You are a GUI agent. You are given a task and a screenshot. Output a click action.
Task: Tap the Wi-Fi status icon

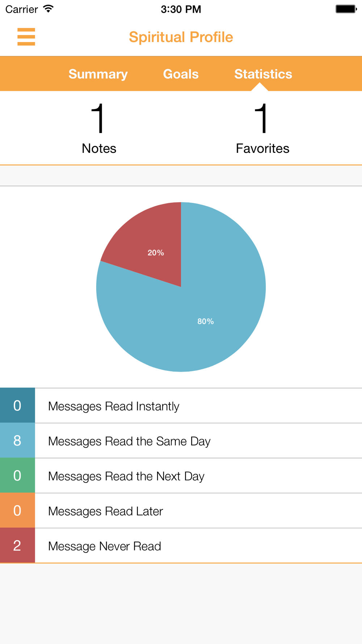point(48,9)
